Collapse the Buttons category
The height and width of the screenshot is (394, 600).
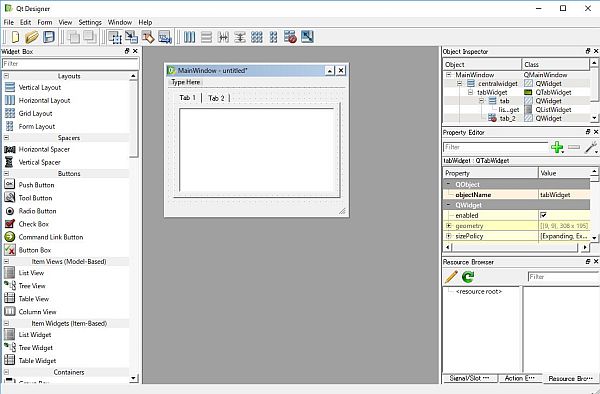tap(7, 173)
